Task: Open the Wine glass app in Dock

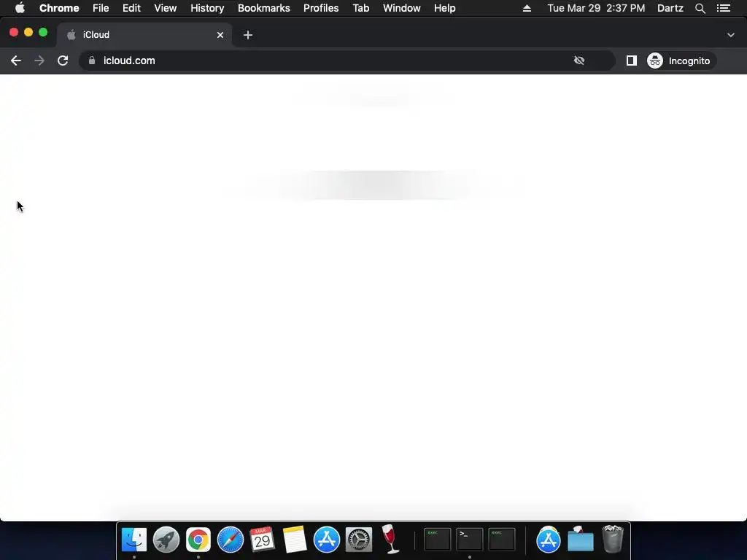Action: pos(391,540)
